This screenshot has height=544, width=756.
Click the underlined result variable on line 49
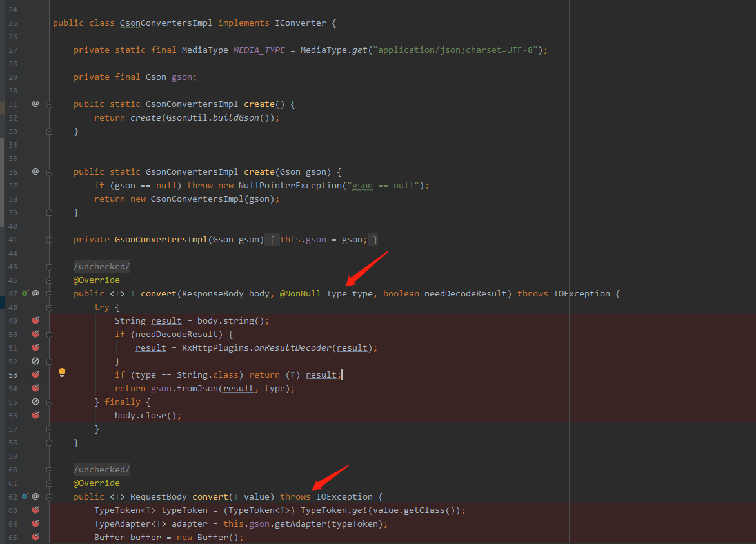[166, 320]
